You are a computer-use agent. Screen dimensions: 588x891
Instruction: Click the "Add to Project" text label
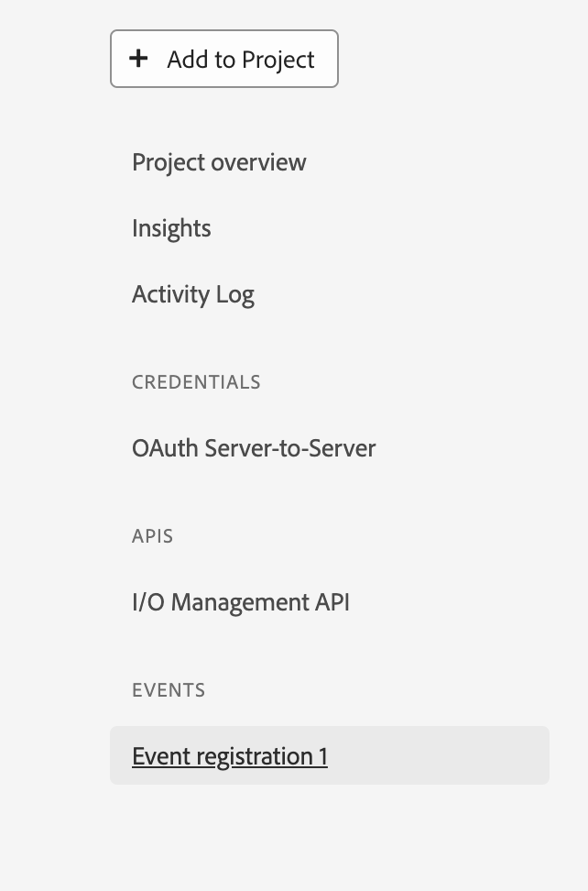[241, 60]
